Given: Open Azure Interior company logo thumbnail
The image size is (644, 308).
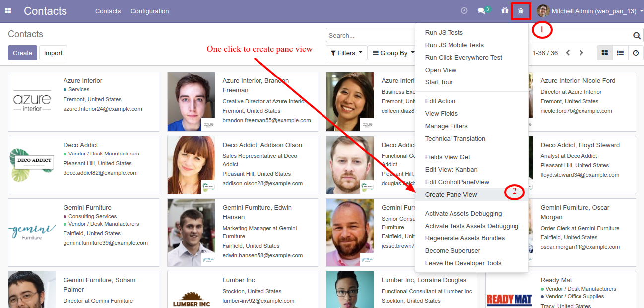Looking at the screenshot, I should [x=32, y=101].
